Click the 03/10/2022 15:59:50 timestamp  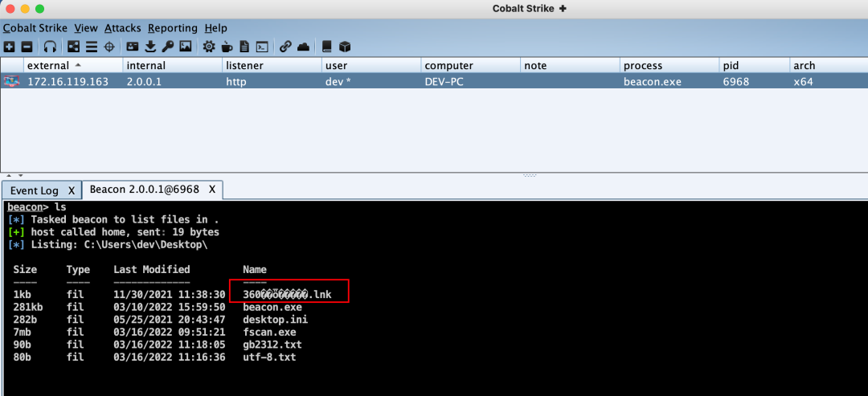170,307
